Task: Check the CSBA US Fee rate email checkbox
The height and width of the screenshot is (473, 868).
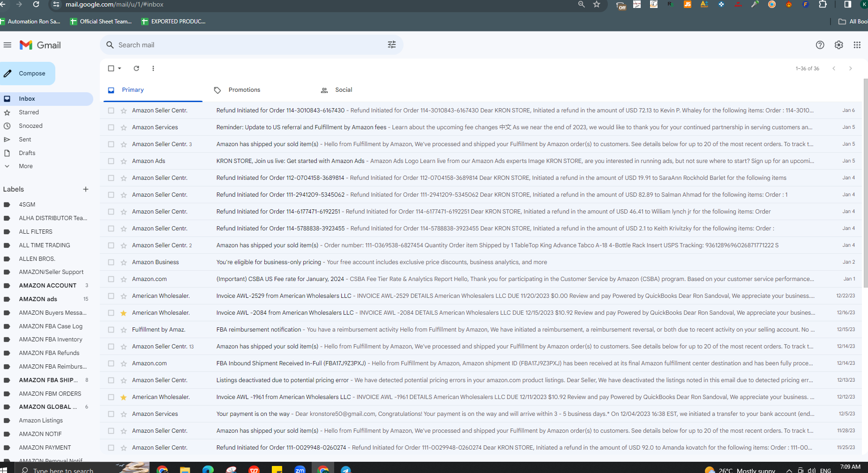Action: (111, 279)
